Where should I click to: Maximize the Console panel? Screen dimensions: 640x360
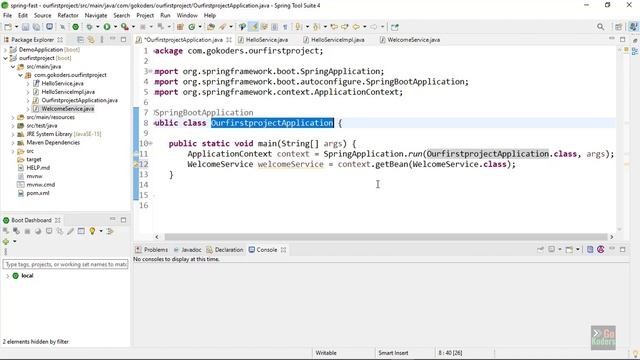(622, 249)
